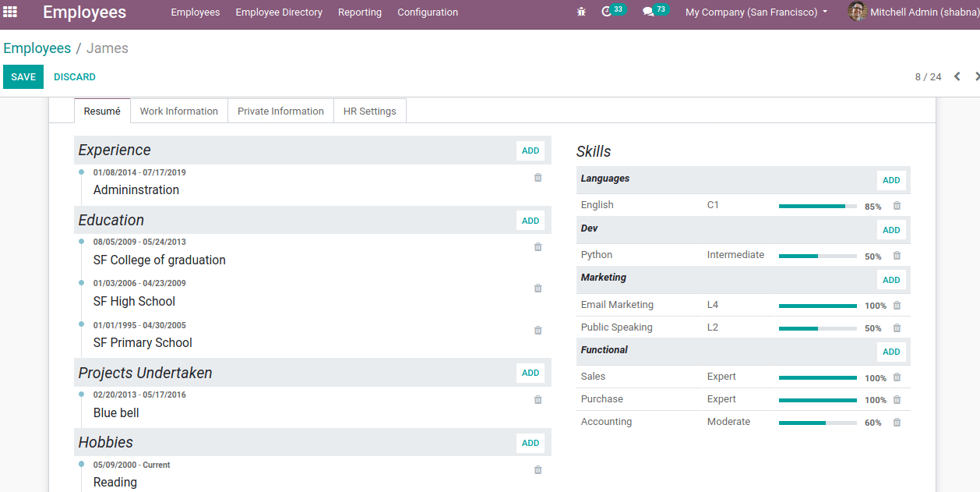Viewport: 980px width, 492px height.
Task: Click Mitchell Admin avatar picture
Action: click(x=857, y=12)
